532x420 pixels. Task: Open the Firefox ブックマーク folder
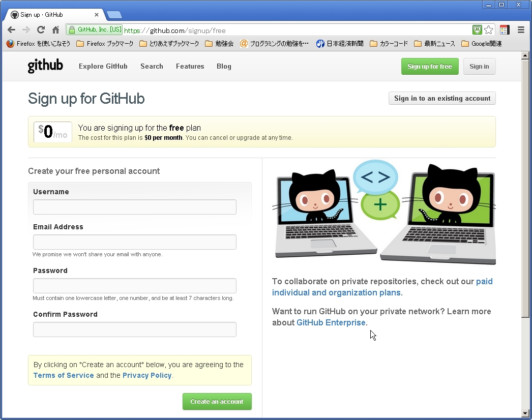click(x=105, y=43)
